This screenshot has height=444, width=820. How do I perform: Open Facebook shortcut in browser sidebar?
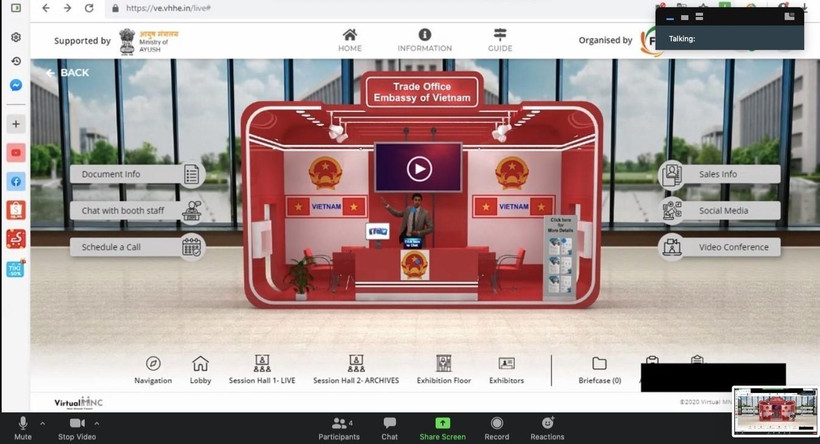tap(16, 182)
